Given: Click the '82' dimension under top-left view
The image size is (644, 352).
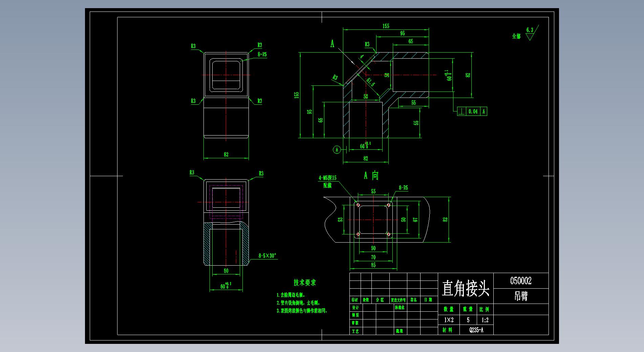Looking at the screenshot, I should [x=226, y=154].
